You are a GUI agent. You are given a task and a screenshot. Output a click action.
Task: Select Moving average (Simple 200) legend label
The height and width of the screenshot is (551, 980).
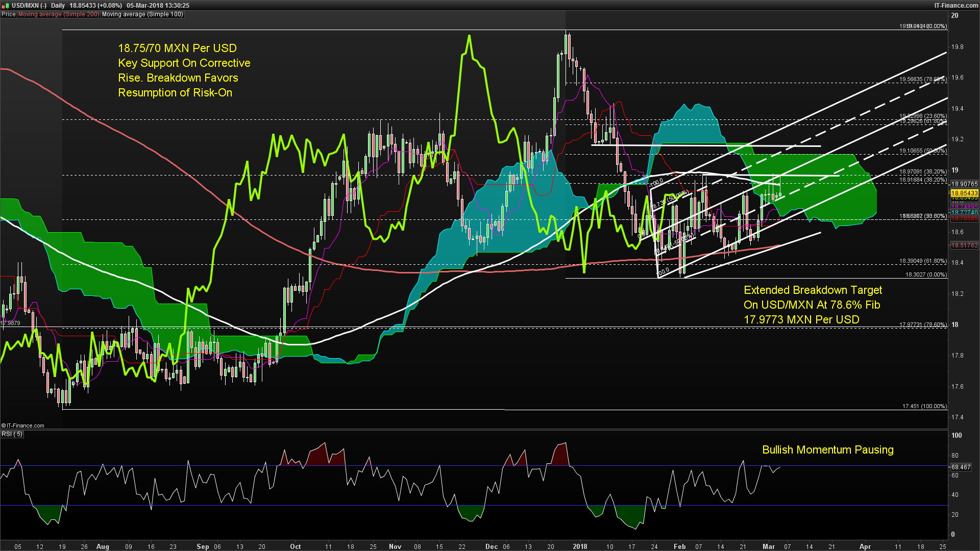click(59, 14)
